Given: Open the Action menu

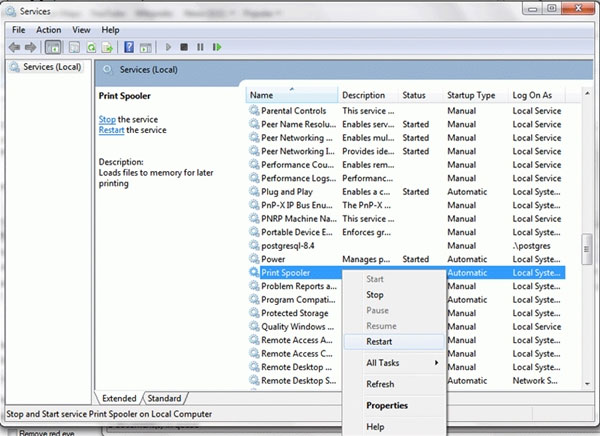Looking at the screenshot, I should [x=49, y=30].
